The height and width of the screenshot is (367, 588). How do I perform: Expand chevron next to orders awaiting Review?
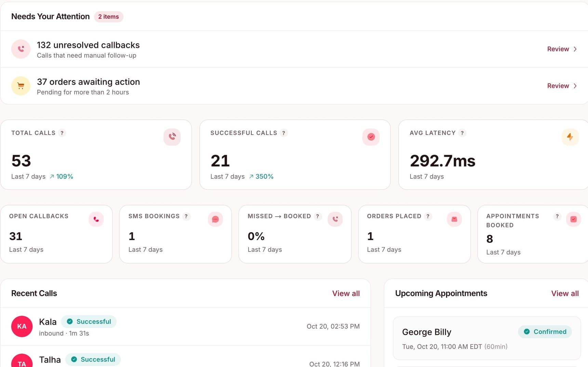[575, 86]
